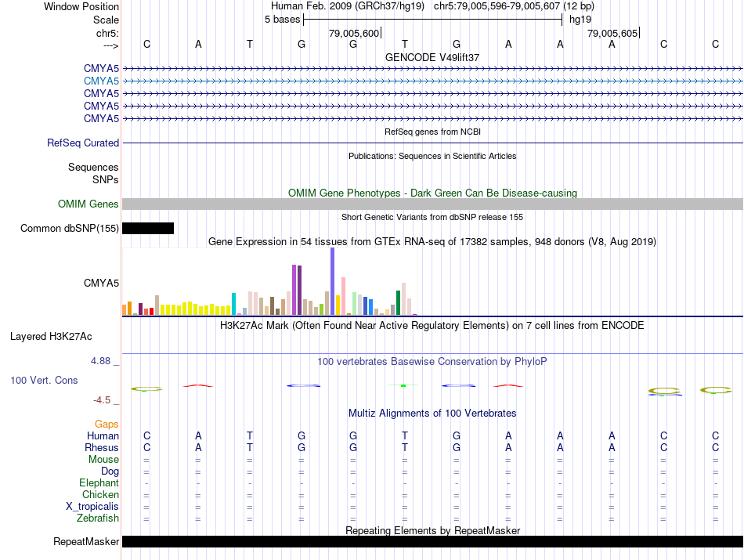Viewport: 744px width, 560px height.
Task: Click the black Common dbSNP variant block
Action: coord(148,228)
